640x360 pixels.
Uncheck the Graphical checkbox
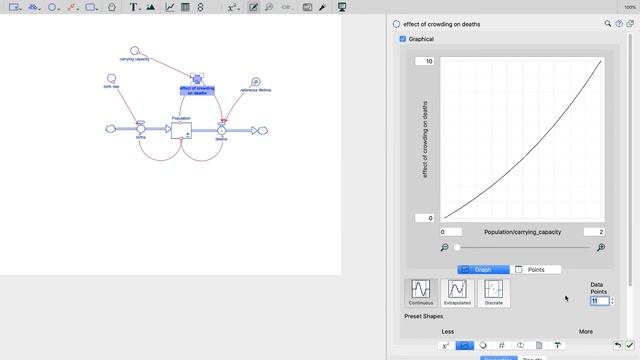click(403, 39)
